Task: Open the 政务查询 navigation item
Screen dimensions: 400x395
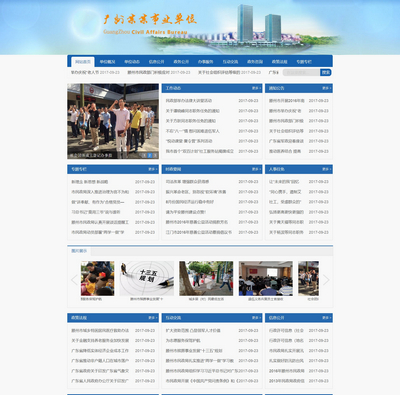Action: (x=255, y=62)
